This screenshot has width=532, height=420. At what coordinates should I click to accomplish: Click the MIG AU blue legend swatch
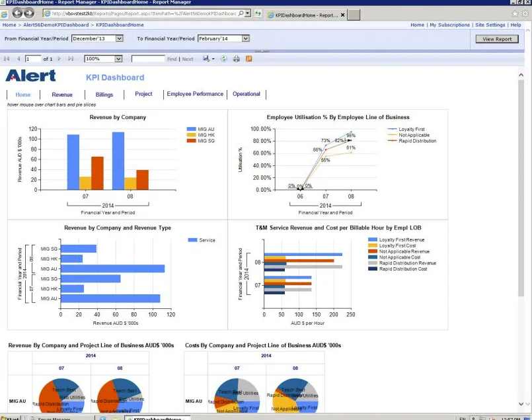[x=192, y=129]
